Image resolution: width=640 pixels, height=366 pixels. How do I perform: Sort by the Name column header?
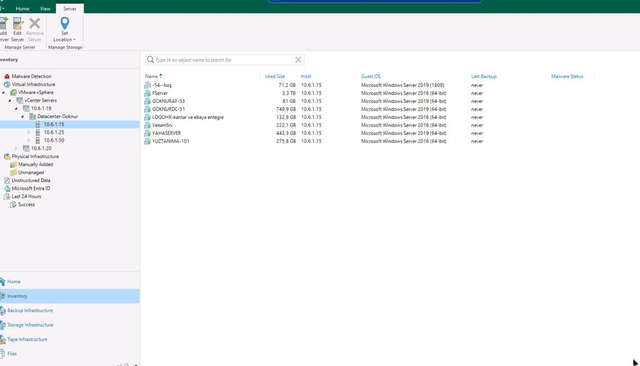click(x=151, y=76)
